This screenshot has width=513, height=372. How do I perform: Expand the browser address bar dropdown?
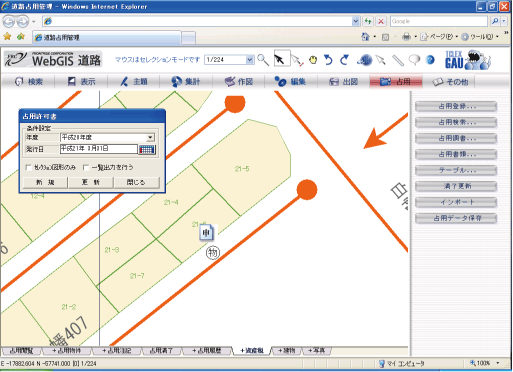(x=356, y=21)
